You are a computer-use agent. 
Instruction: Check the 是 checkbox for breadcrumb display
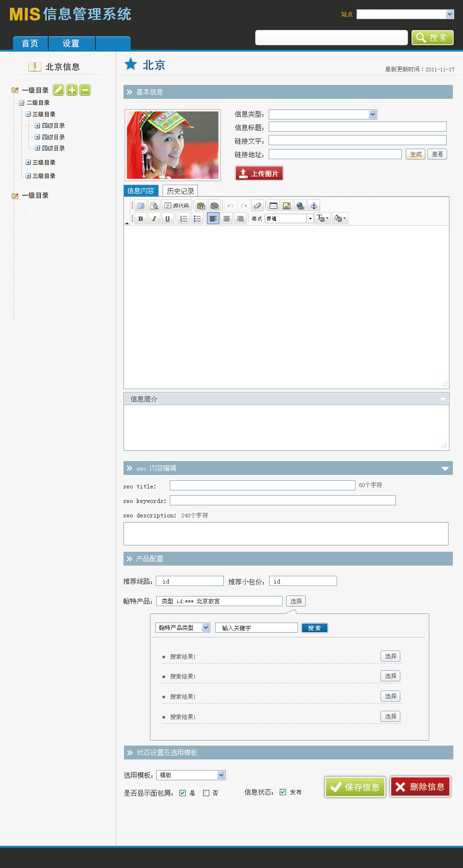[183, 793]
